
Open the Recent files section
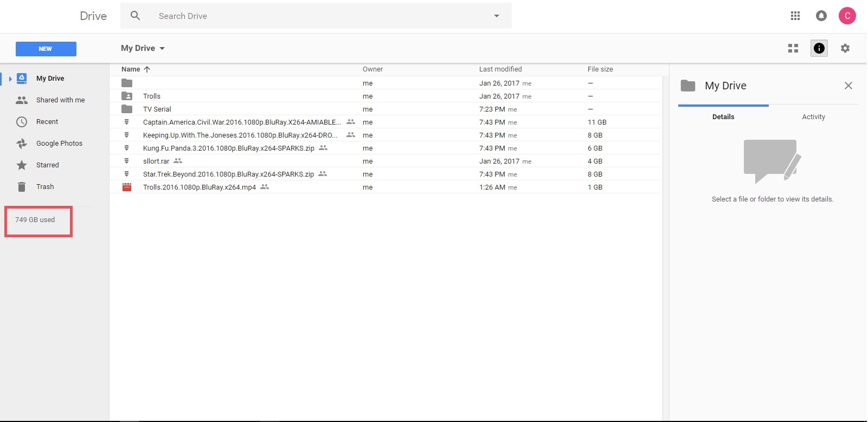coord(47,122)
